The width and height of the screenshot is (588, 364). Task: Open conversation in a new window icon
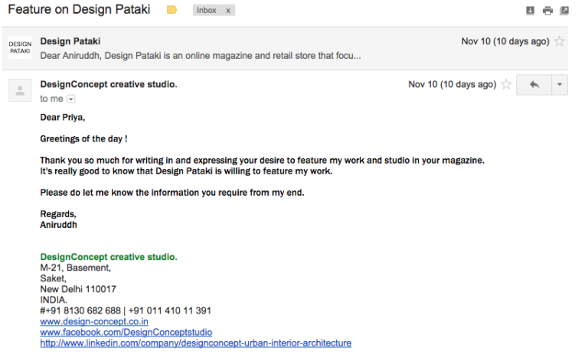click(564, 11)
